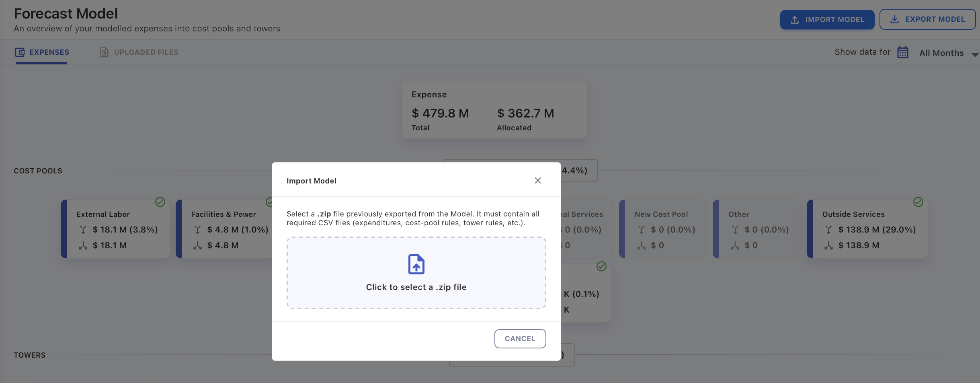The image size is (980, 383).
Task: Click the green checkmark on External Labor
Action: 160,202
